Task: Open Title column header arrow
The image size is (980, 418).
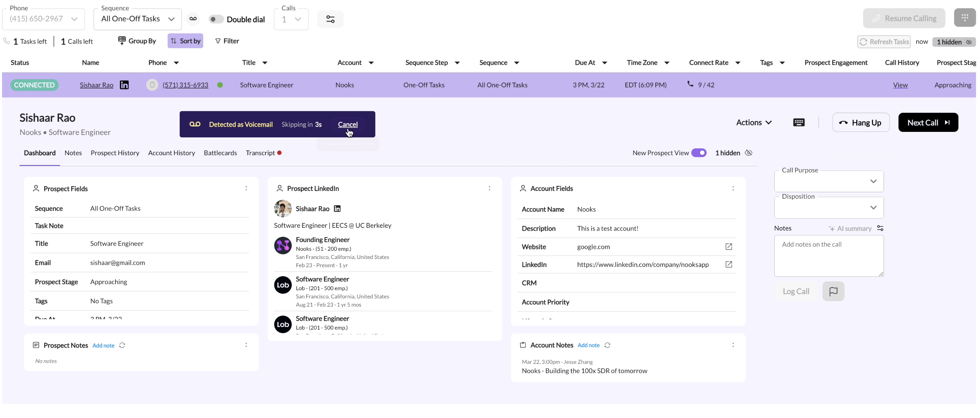Action: (265, 63)
